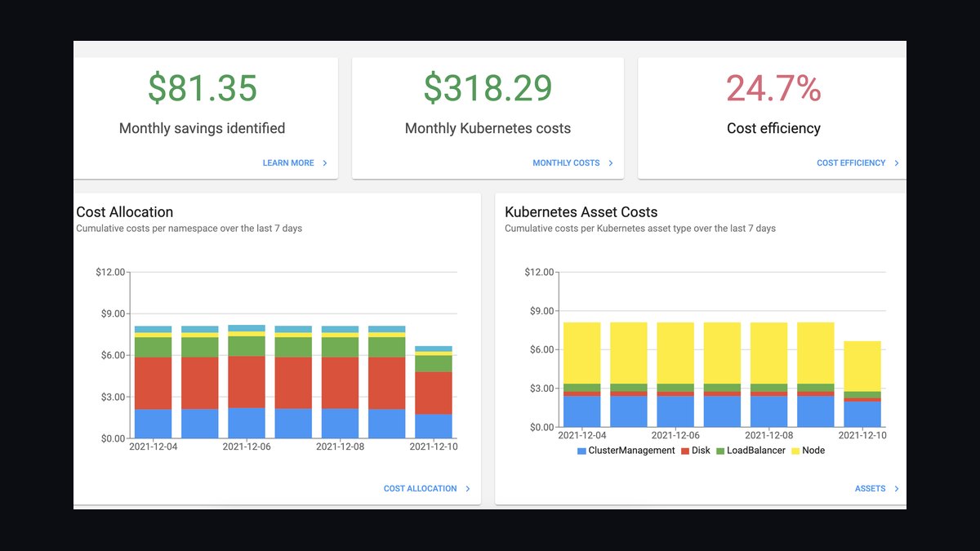Image resolution: width=980 pixels, height=551 pixels.
Task: Click the chevron beside MONTHLY COSTS
Action: click(x=611, y=163)
